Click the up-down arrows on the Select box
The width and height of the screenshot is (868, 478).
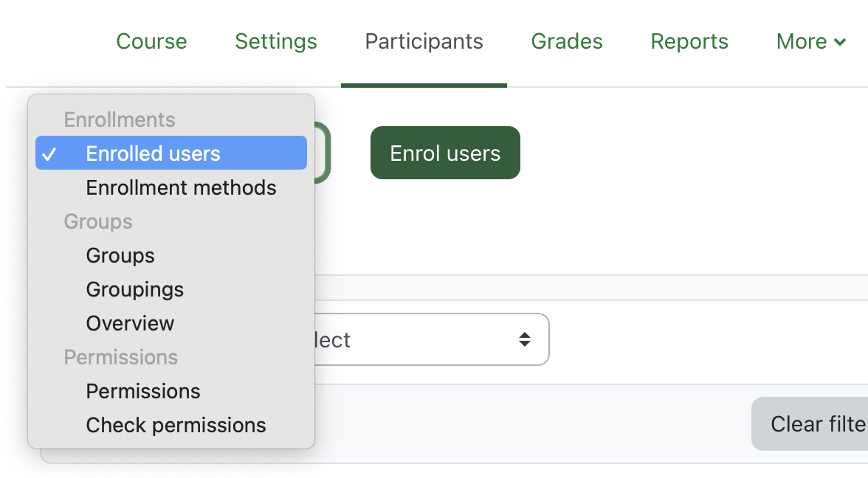[x=524, y=339]
